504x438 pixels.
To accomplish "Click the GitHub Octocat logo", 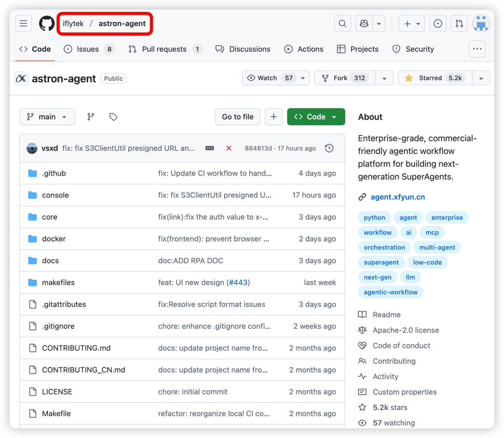I will 47,23.
